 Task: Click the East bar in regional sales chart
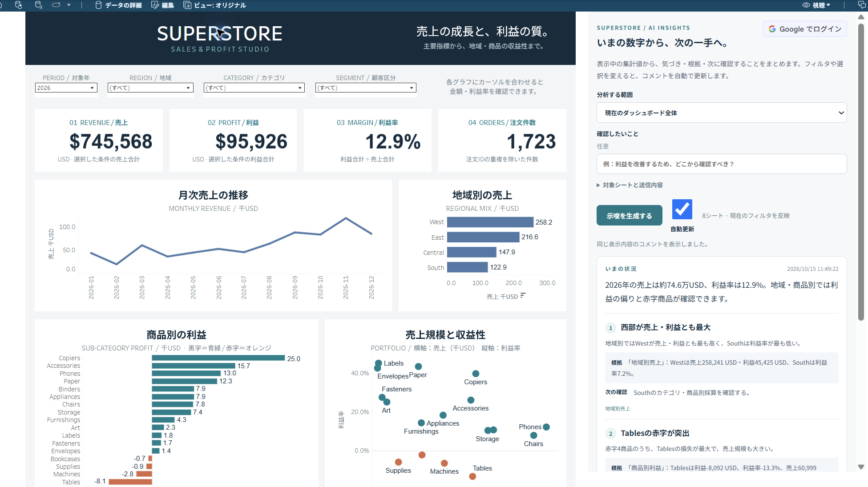483,237
